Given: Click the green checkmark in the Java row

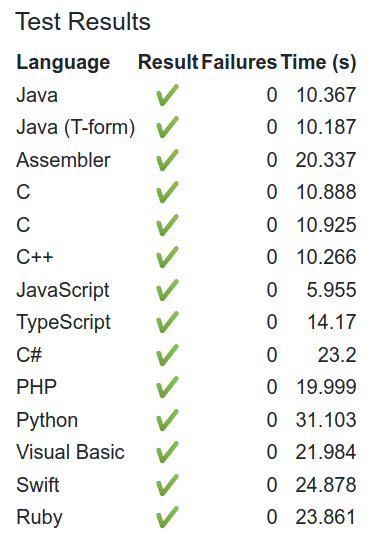Looking at the screenshot, I should pyautogui.click(x=167, y=95).
